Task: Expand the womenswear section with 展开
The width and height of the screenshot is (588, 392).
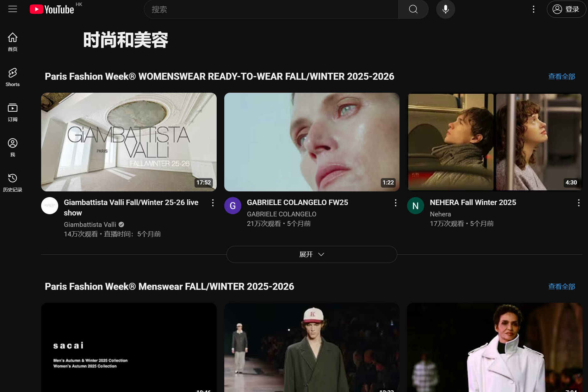Action: coord(312,254)
